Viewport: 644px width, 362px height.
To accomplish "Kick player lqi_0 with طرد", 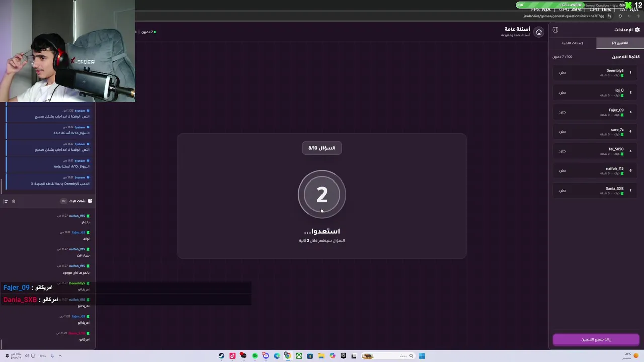I will [562, 93].
